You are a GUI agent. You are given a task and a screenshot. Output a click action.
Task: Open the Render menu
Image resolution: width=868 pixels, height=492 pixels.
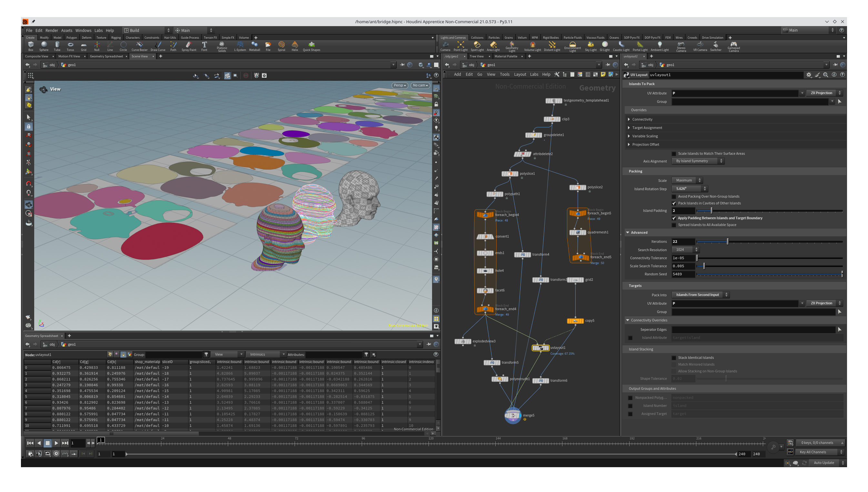51,30
